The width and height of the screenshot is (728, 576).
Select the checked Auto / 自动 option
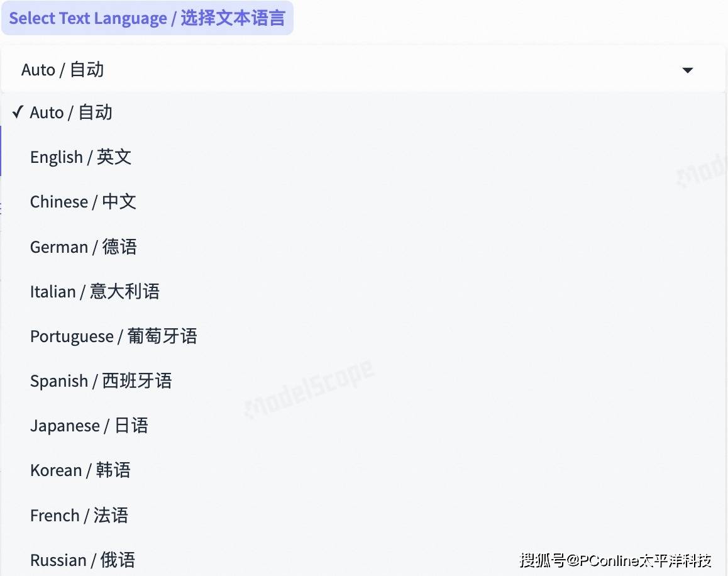[x=71, y=113]
